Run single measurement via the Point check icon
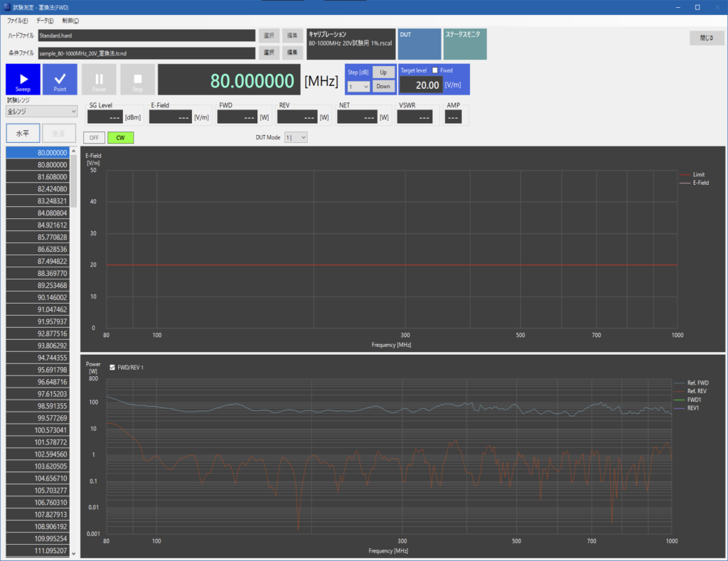The image size is (728, 561). (60, 79)
